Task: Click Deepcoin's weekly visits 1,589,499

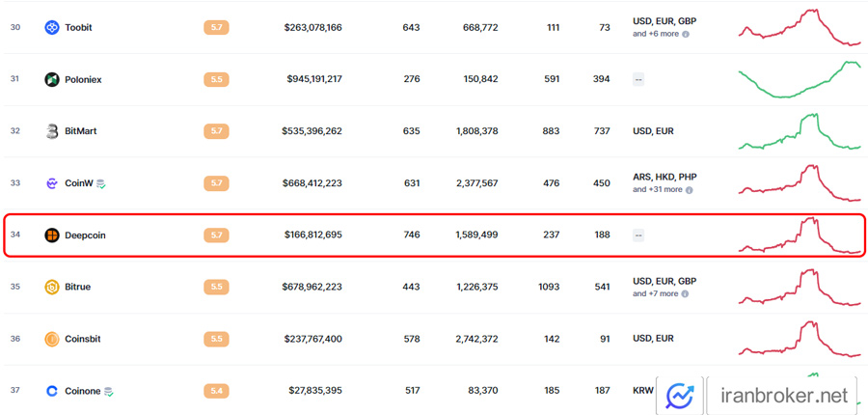Action: point(476,235)
